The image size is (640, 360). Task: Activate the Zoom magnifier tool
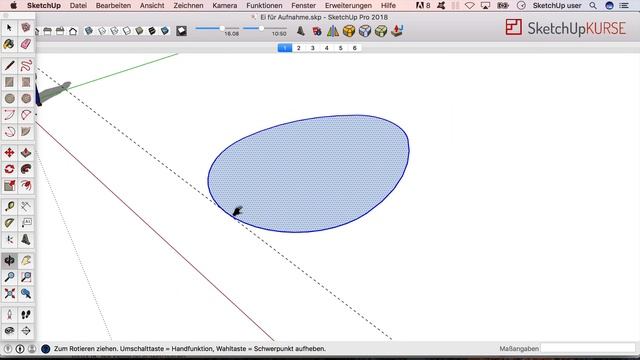click(9, 277)
